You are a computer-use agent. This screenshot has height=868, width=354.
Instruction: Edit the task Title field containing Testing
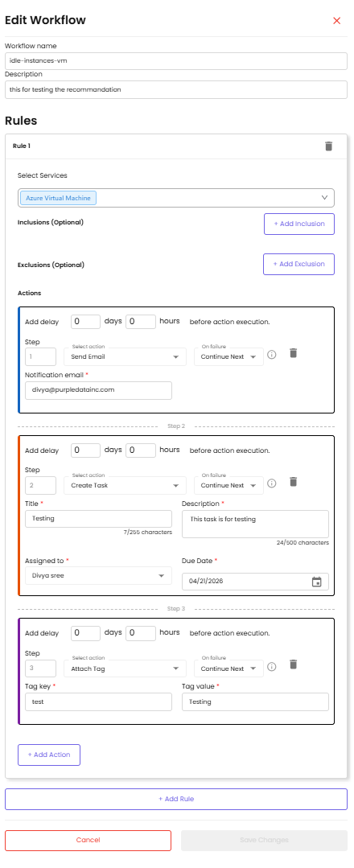99,519
